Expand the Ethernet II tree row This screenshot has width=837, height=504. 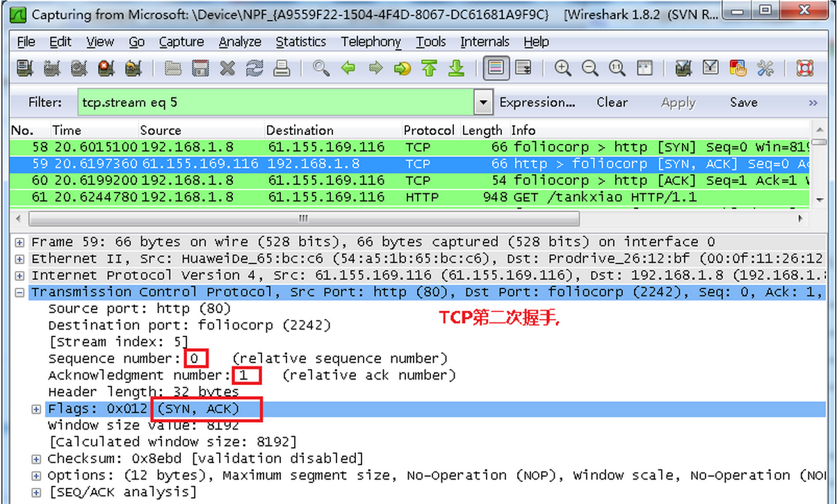coord(19,259)
